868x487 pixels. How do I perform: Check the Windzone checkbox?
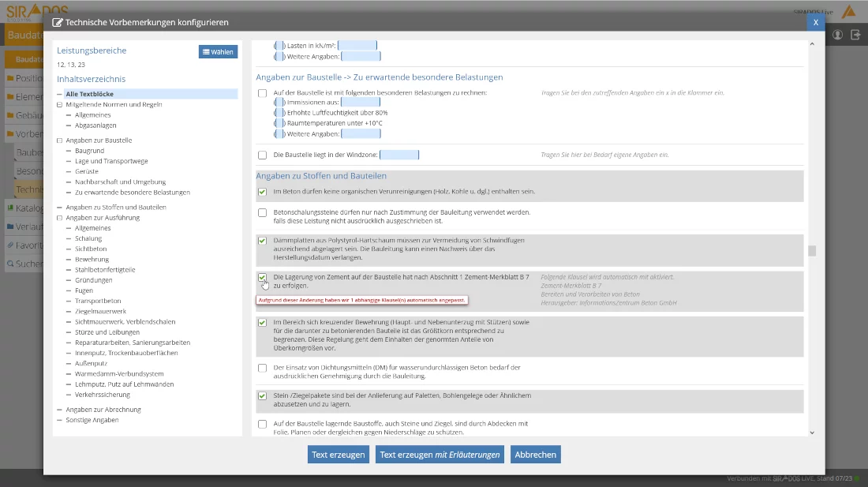(x=262, y=155)
